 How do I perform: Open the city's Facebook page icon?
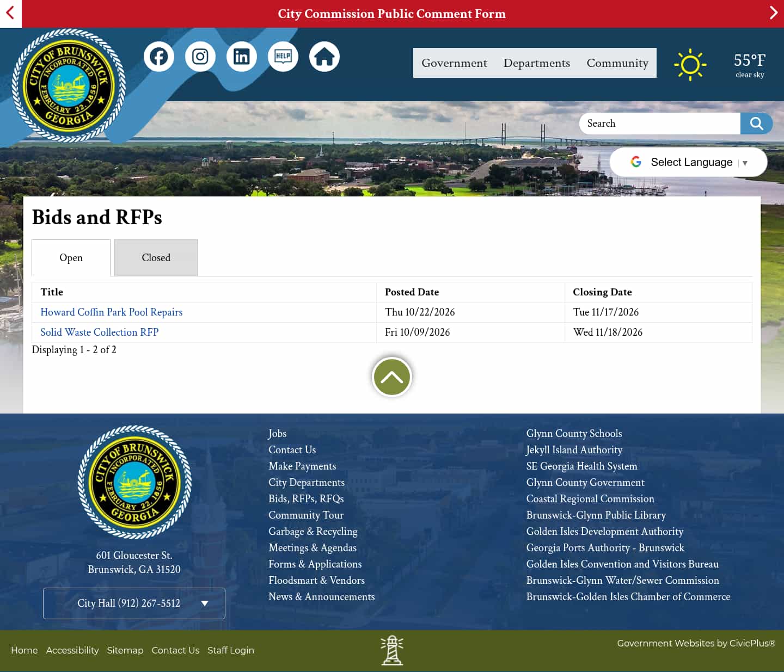[x=159, y=57]
